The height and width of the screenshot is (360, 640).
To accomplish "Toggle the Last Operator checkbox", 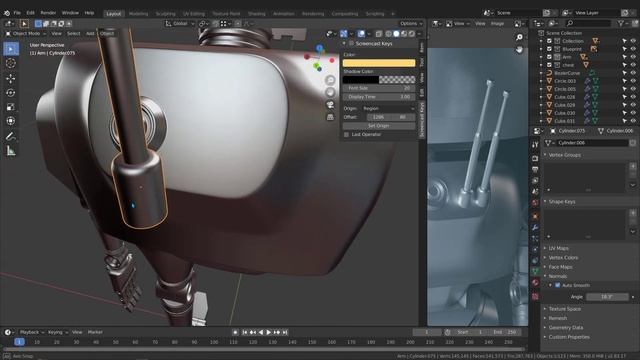I will click(347, 134).
